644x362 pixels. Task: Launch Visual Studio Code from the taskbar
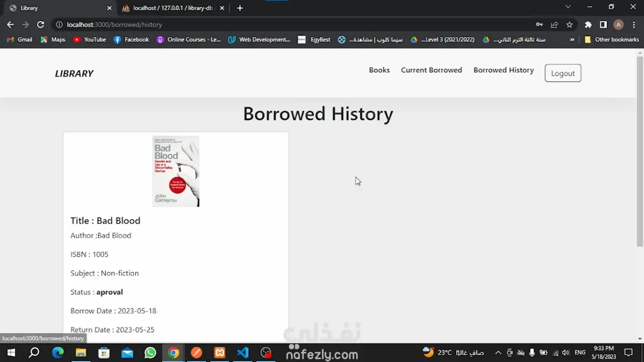[243, 352]
